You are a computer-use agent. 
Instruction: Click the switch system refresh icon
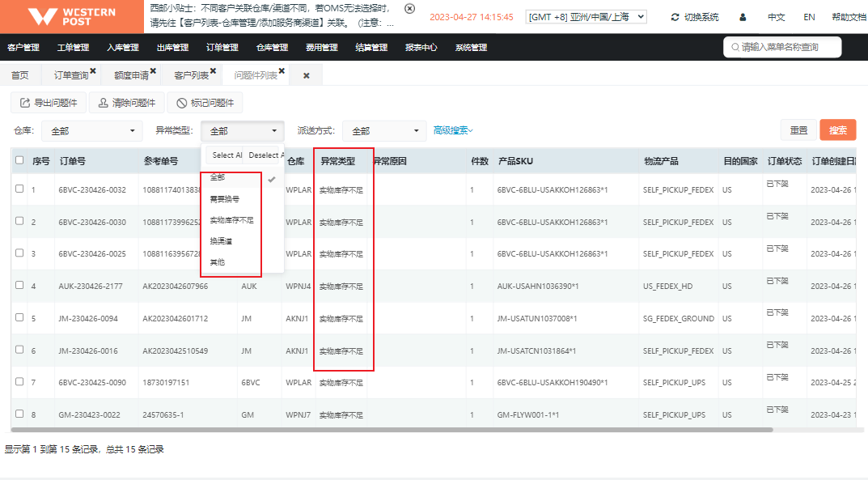pos(675,17)
